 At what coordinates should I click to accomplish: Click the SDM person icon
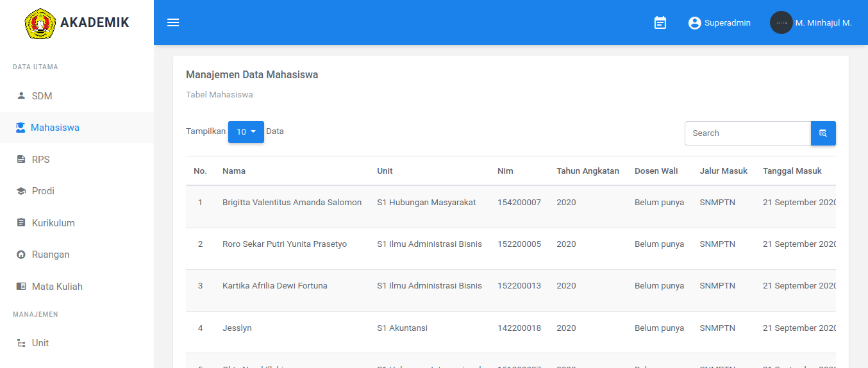(21, 96)
